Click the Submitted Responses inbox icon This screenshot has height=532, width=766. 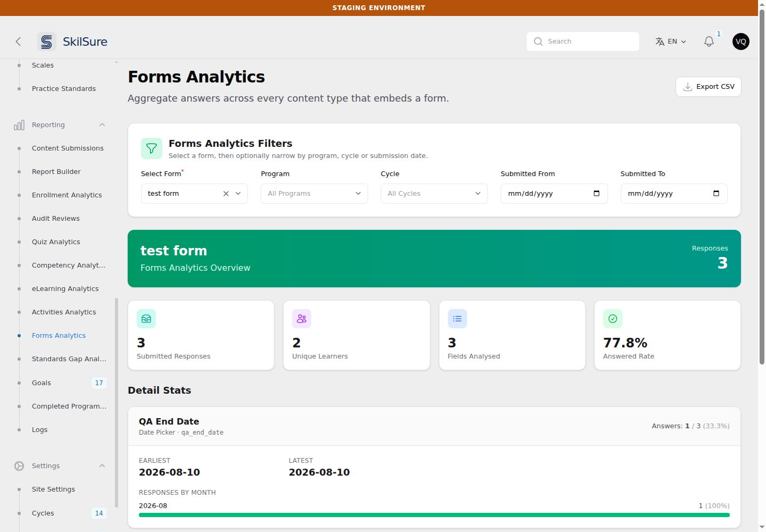pos(146,319)
